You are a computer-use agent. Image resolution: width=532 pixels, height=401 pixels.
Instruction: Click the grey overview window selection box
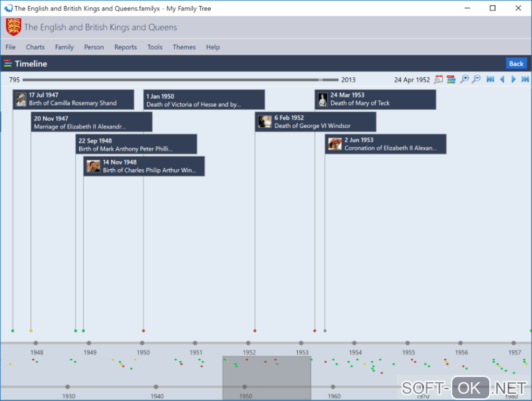click(x=267, y=378)
